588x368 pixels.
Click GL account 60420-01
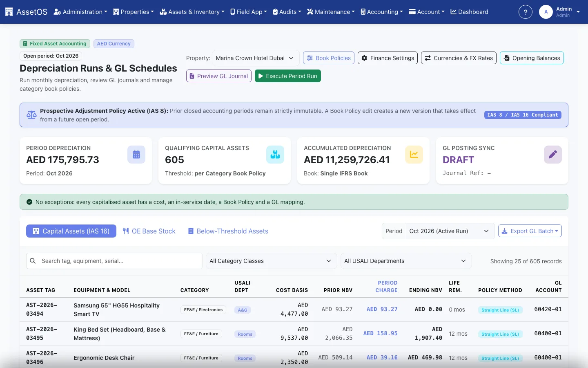[x=548, y=310]
